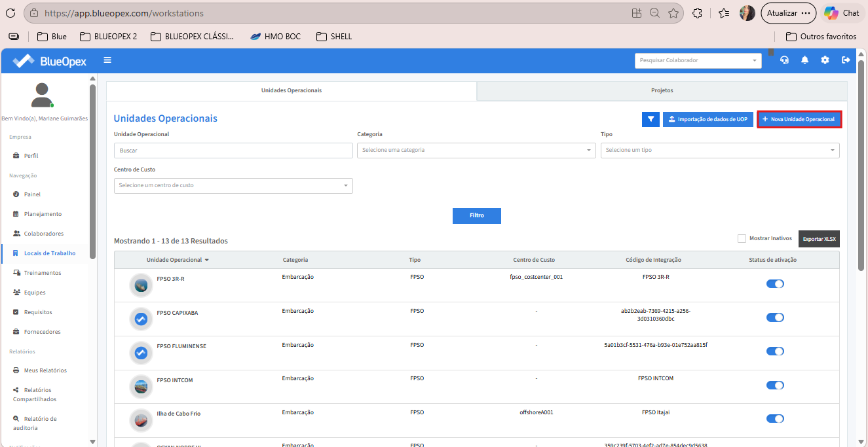Open Equipes in sidebar

click(35, 293)
